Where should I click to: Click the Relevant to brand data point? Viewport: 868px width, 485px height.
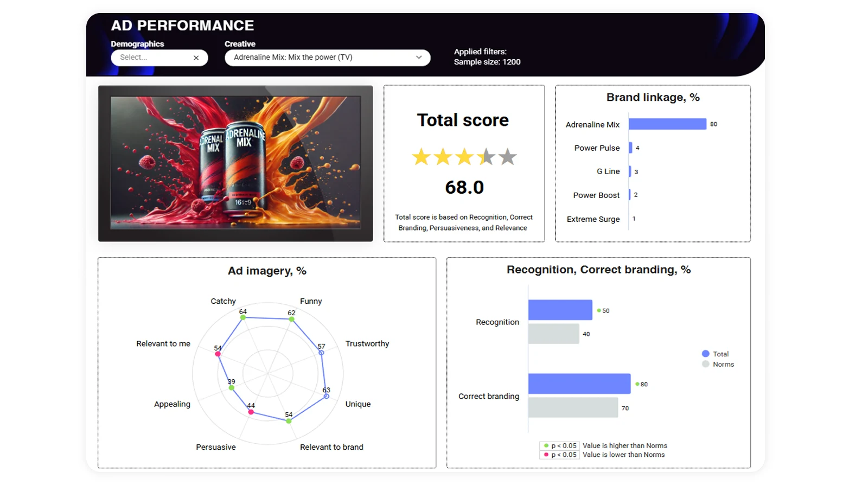click(289, 421)
